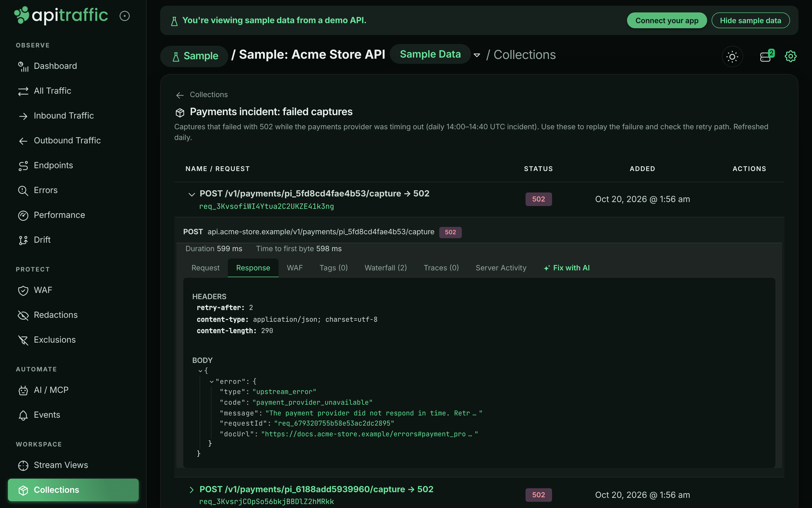Open settings gear icon
The height and width of the screenshot is (508, 812).
tap(791, 56)
